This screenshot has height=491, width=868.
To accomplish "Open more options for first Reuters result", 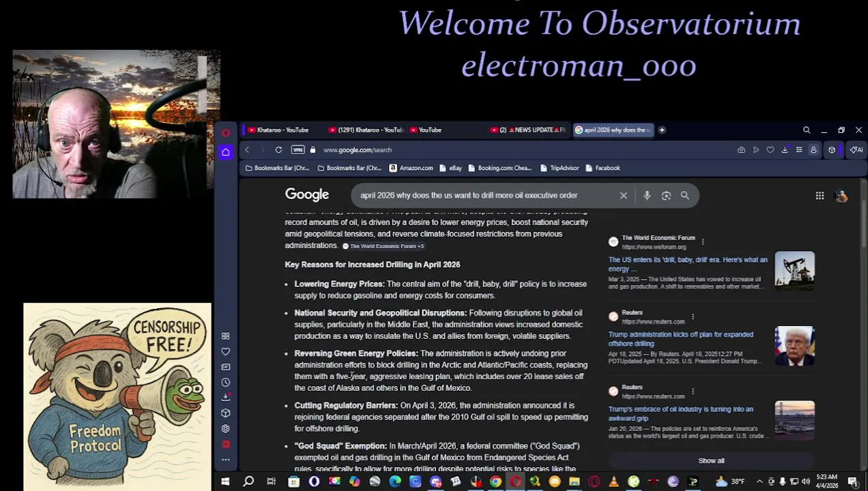I will point(693,316).
